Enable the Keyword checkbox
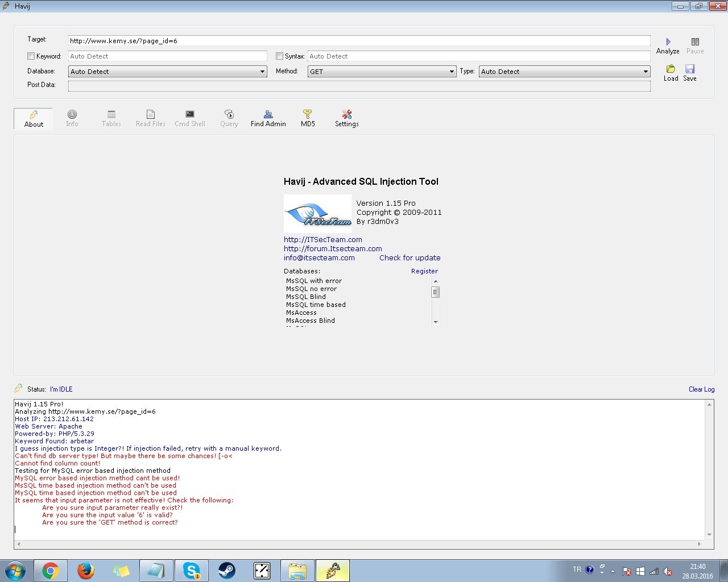Viewport: 728px width, 582px height. [31, 56]
